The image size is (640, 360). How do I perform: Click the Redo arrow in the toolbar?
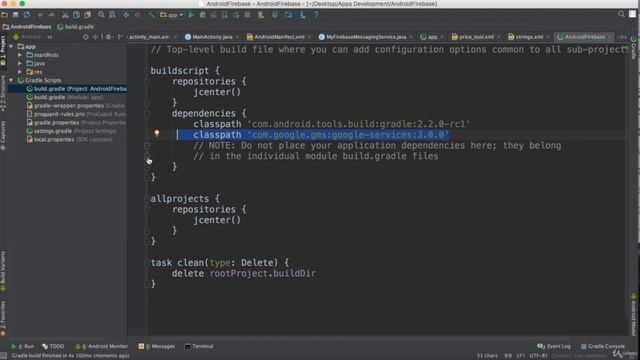coord(51,15)
